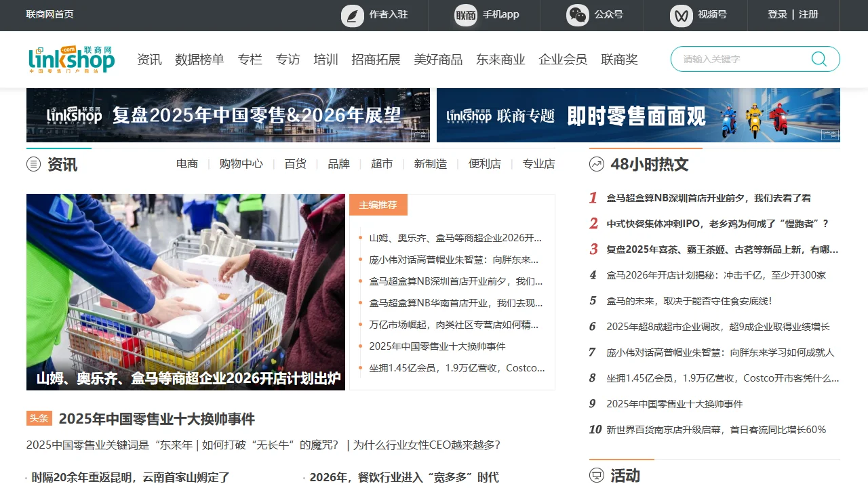Open the mobile app icon in top bar
This screenshot has height=488, width=868.
click(x=466, y=15)
